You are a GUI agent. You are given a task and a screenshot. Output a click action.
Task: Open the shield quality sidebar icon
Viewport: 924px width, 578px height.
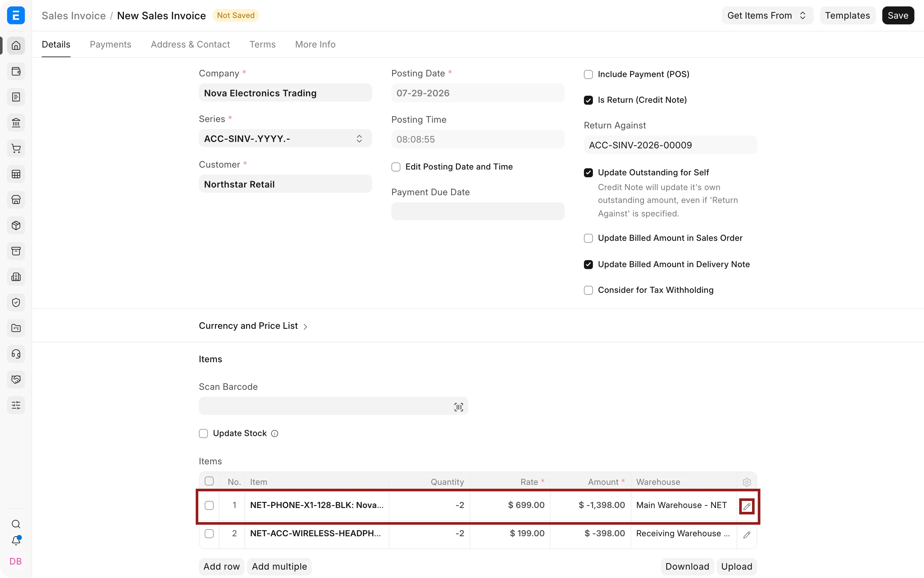point(16,303)
